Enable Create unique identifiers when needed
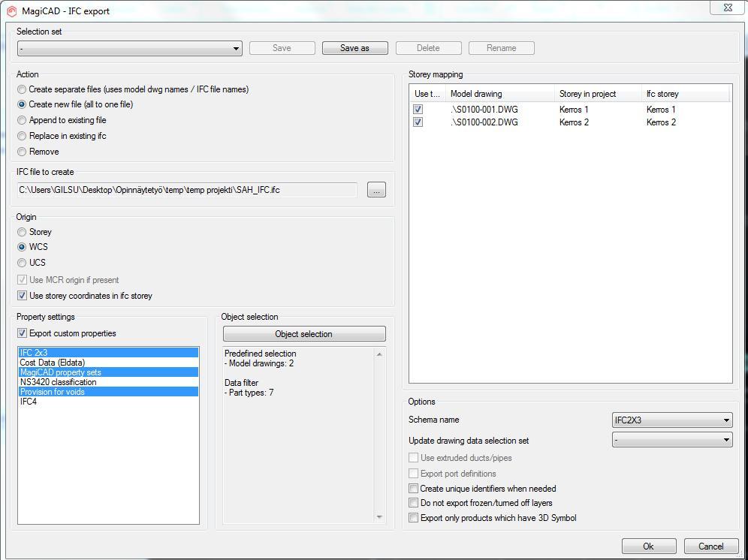This screenshot has width=748, height=560. (414, 489)
